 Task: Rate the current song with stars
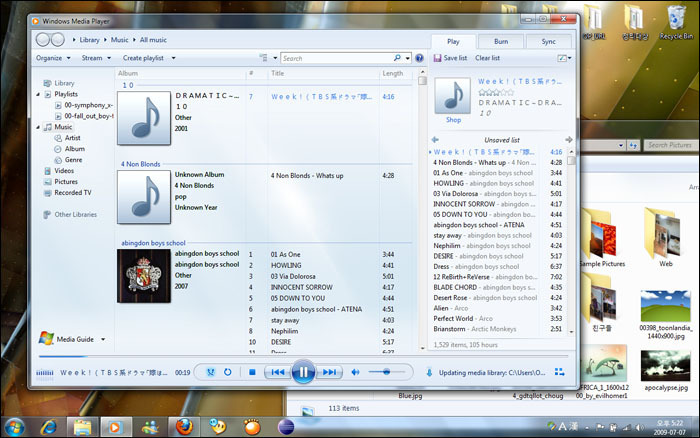pos(496,92)
